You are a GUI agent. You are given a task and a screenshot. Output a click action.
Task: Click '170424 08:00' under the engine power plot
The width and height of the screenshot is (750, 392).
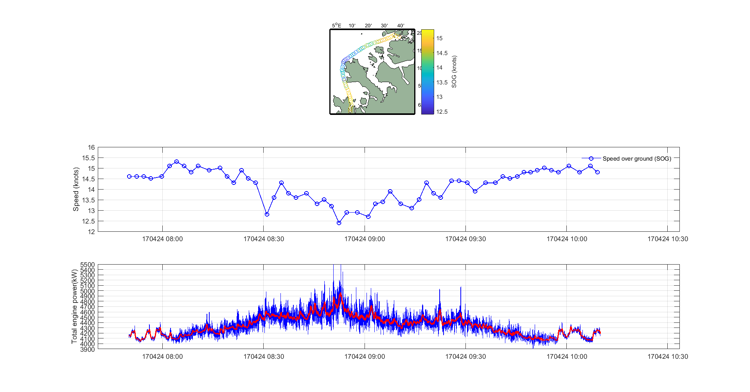click(x=162, y=356)
